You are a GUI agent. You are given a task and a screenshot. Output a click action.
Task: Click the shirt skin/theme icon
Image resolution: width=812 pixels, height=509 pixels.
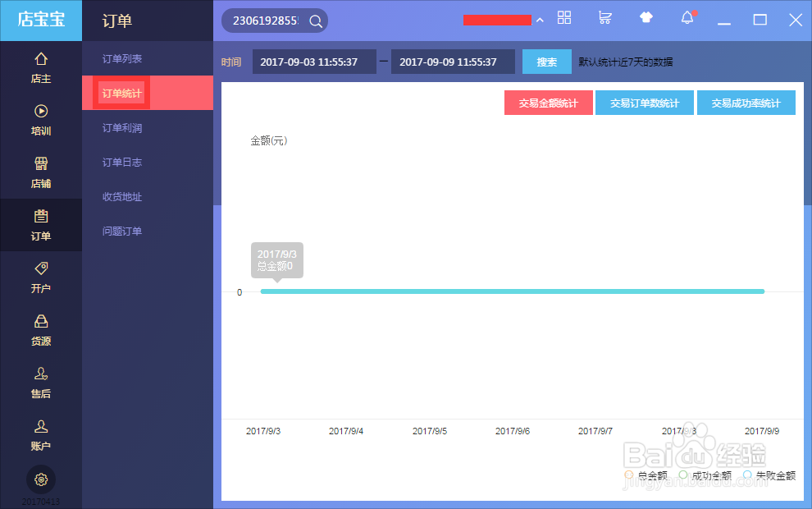tap(645, 17)
